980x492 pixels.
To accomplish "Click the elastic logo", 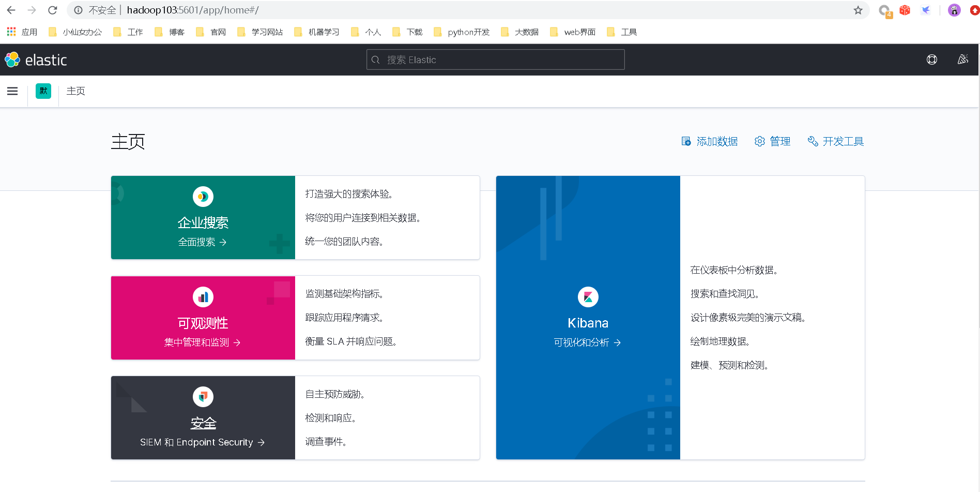I will pyautogui.click(x=36, y=60).
